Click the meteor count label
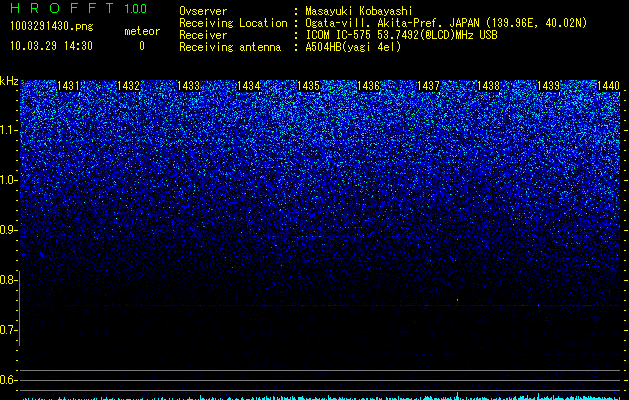Screen dimensions: 629x400 tap(142, 31)
